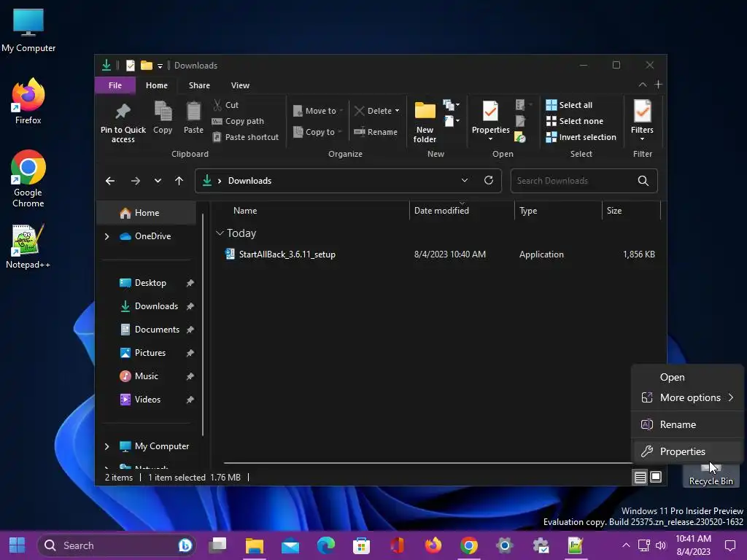Screen dimensions: 747x560
Task: Open recent locations dropdown arrow
Action: click(158, 181)
